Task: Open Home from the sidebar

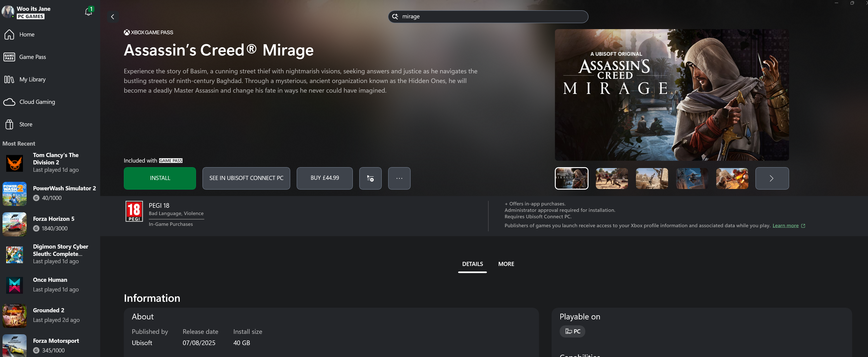Action: pyautogui.click(x=27, y=34)
